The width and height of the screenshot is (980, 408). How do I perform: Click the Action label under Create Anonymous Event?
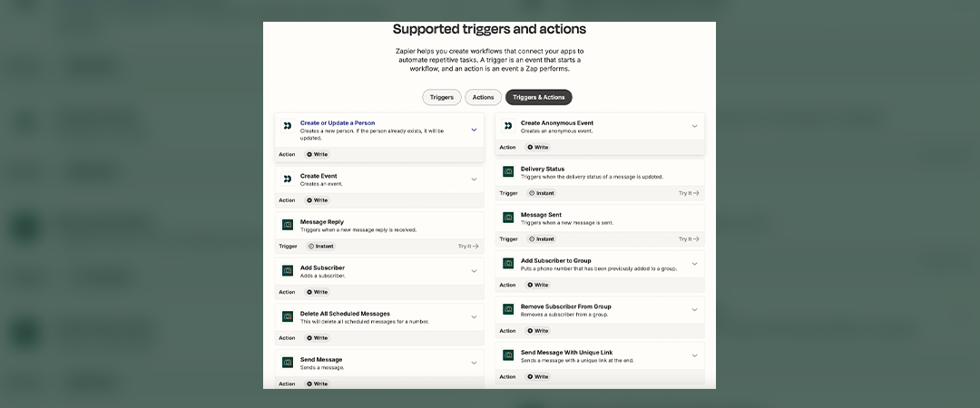click(507, 148)
